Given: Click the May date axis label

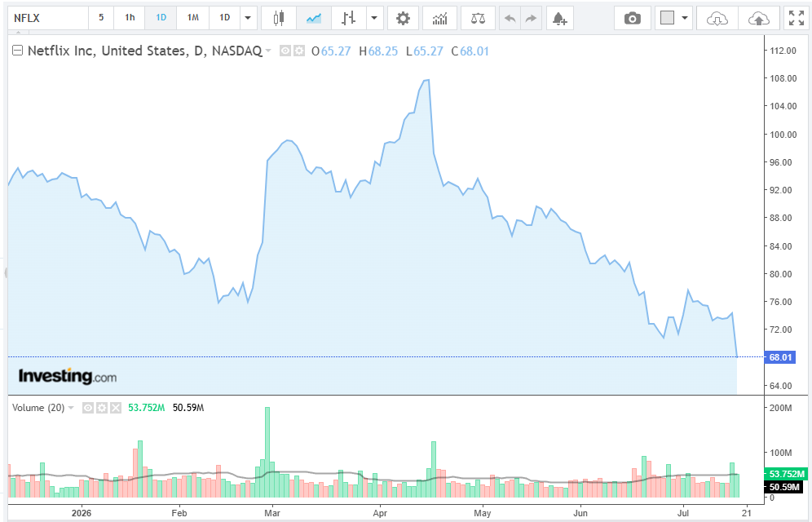Looking at the screenshot, I should pyautogui.click(x=482, y=513).
